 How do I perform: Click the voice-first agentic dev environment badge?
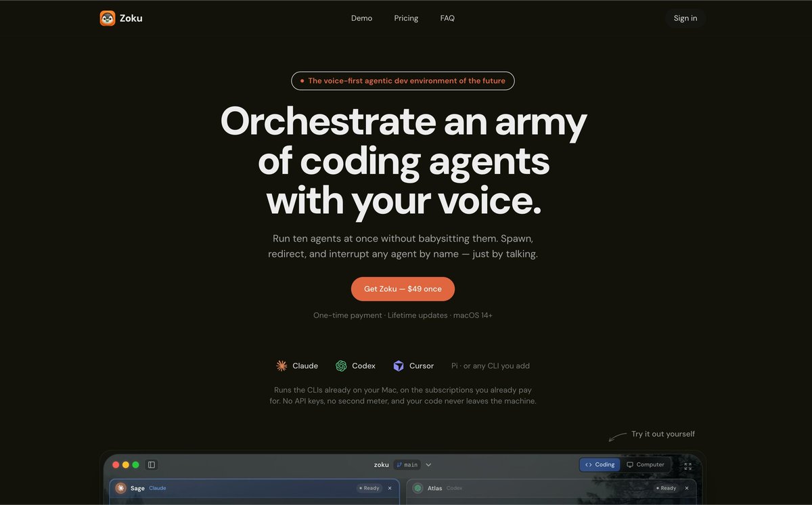[x=403, y=81]
